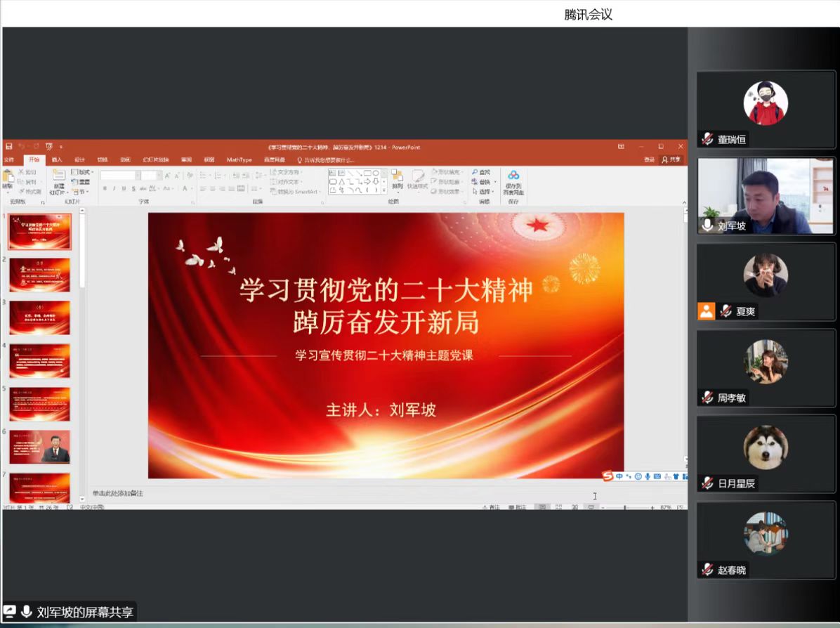
Task: Adjust the zoom slider in status bar
Action: pos(625,507)
